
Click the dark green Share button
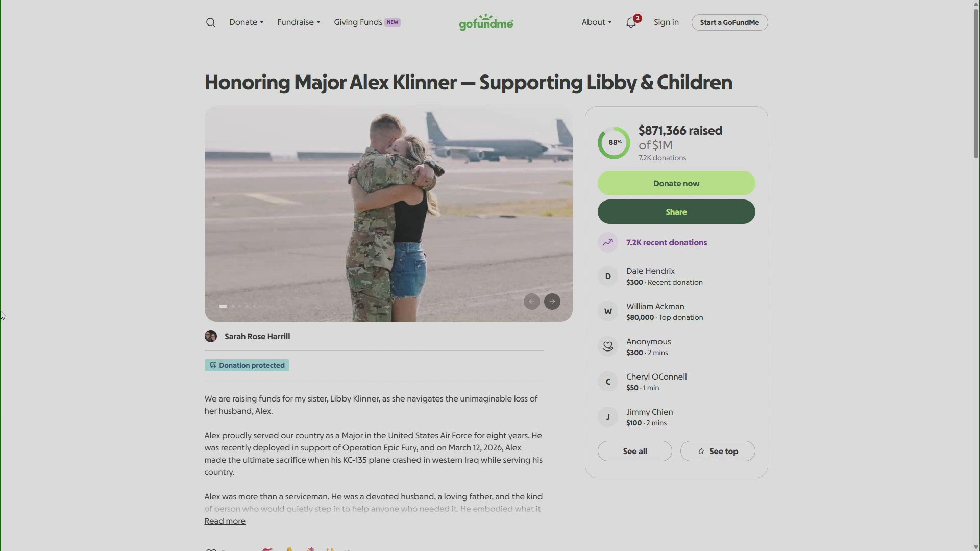(x=676, y=212)
